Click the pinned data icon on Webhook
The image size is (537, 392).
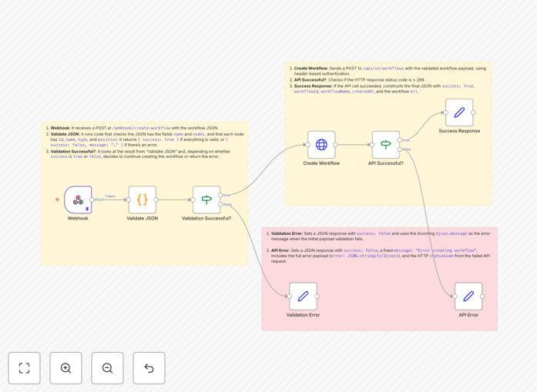click(87, 209)
